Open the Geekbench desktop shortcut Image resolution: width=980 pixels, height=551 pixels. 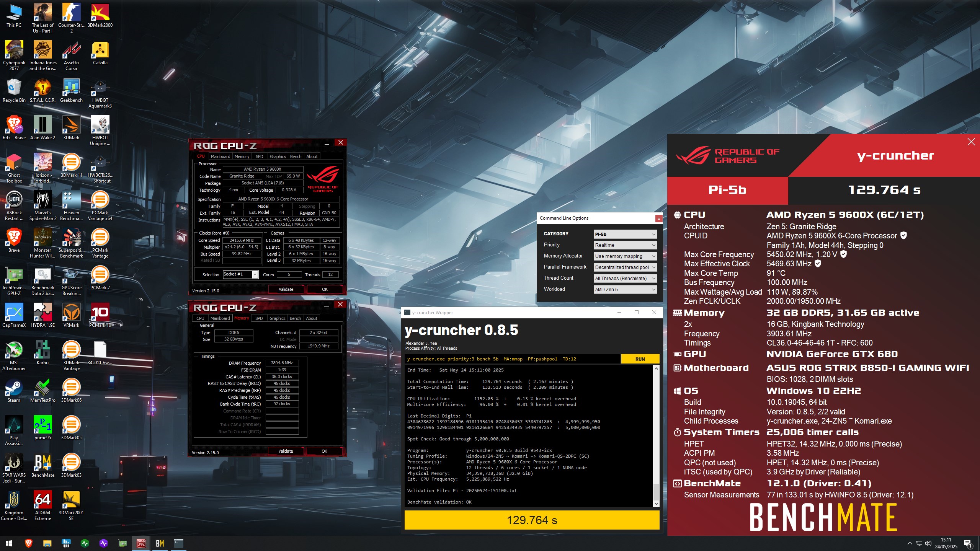click(71, 90)
